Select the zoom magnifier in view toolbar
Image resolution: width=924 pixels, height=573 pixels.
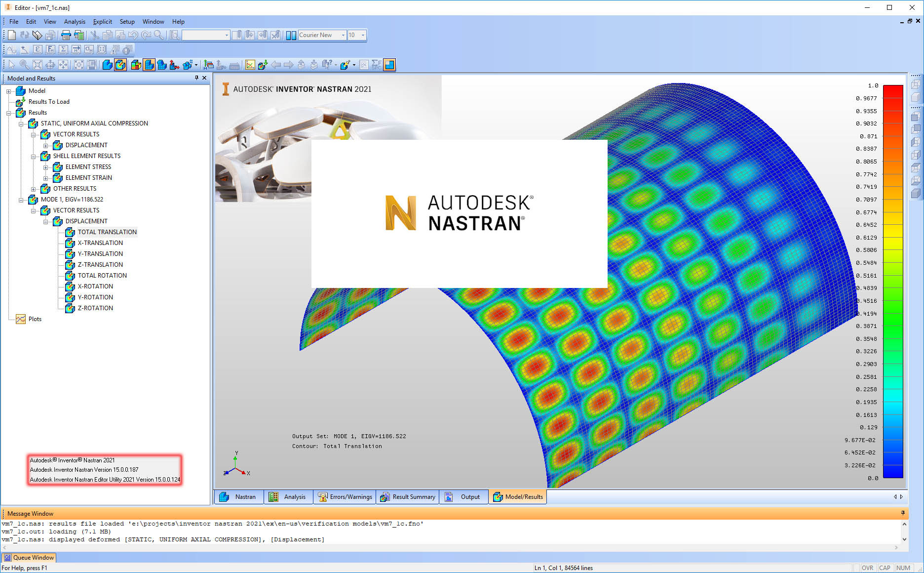(x=24, y=65)
